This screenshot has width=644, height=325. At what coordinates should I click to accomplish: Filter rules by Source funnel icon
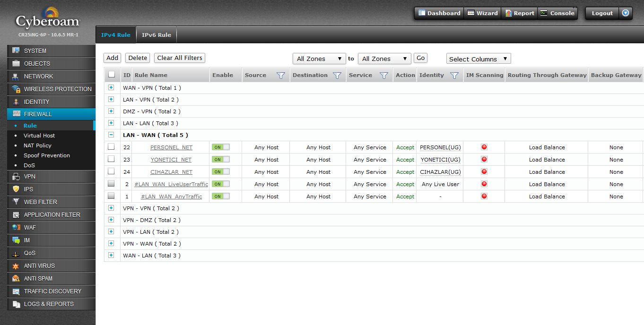coord(280,75)
